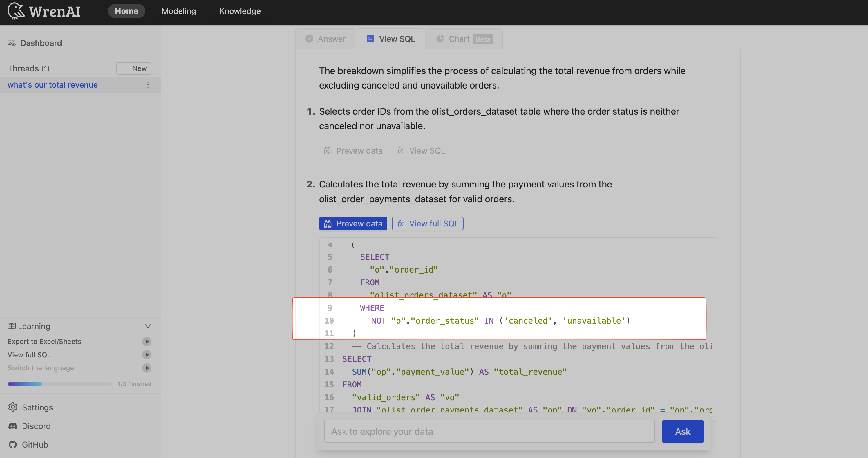The width and height of the screenshot is (868, 458).
Task: Click binoculars icon on step 1 Preview data
Action: (328, 151)
